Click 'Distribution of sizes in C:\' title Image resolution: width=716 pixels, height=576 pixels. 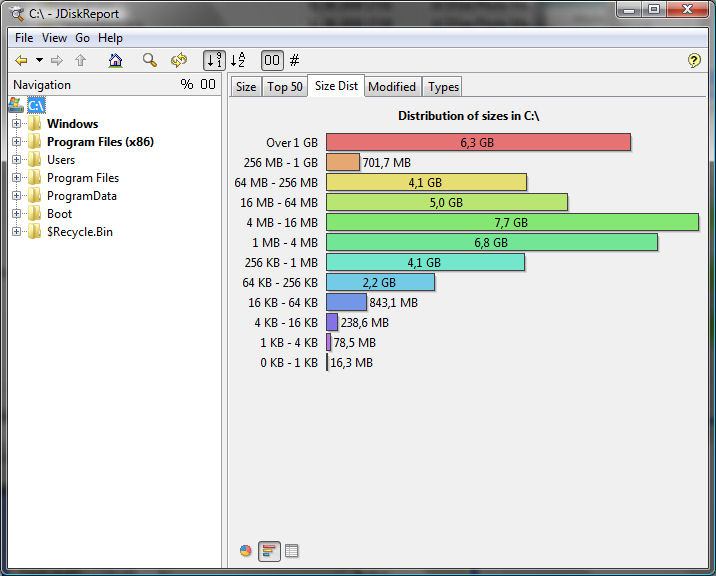tap(469, 116)
